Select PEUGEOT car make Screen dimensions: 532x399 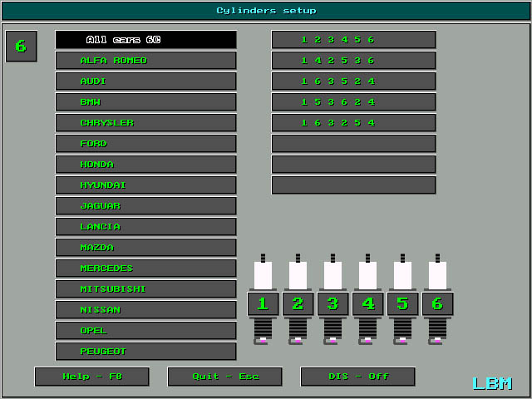[x=146, y=352]
